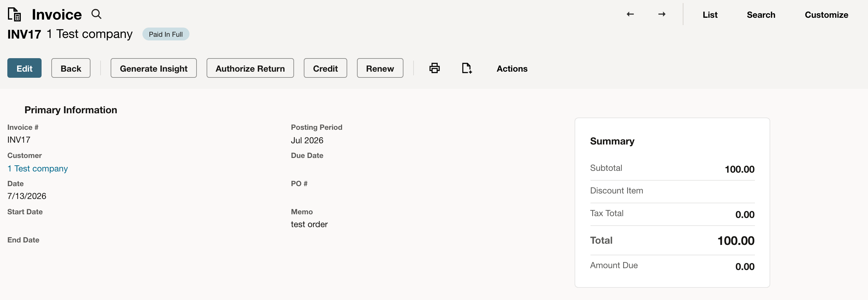
Task: Click the new document plus icon
Action: (467, 68)
